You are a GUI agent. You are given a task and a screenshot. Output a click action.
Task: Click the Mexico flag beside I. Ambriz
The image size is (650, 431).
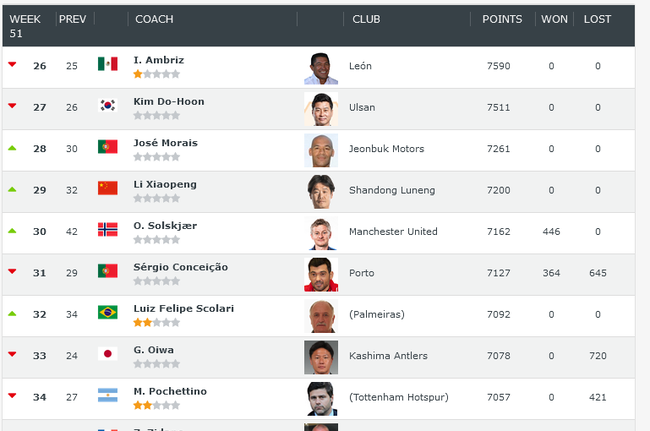click(x=107, y=64)
